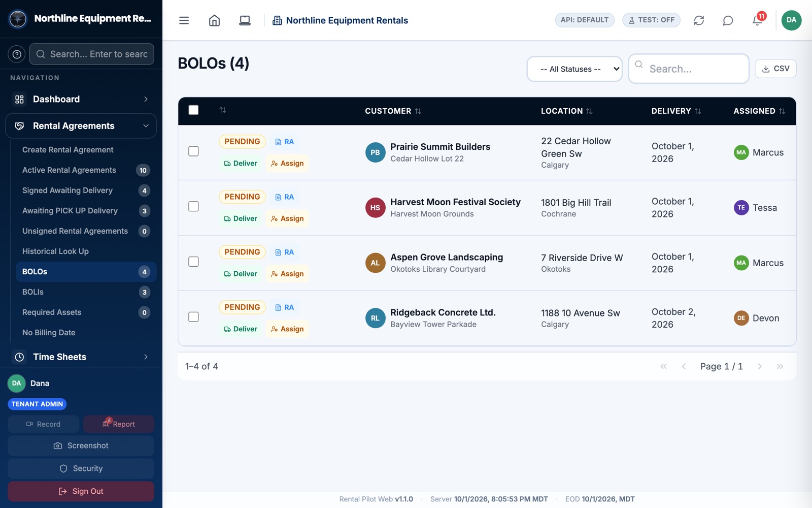
Task: Check the Ridgeback Concrete Ltd. row checkbox
Action: coord(193,317)
